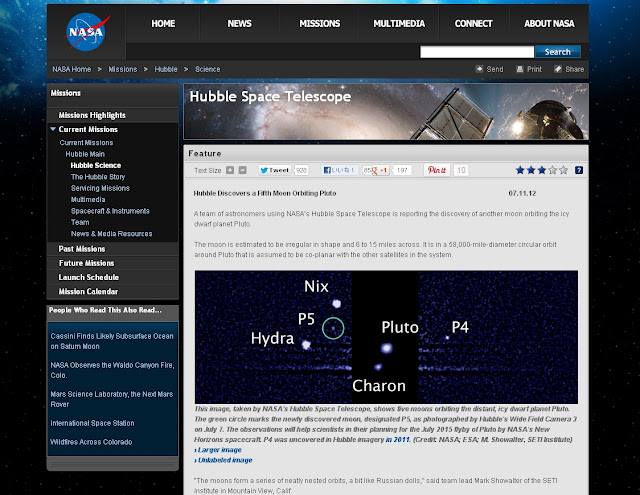Viewport: 640px width, 495px height.
Task: Open Past Missions section
Action: 82,249
